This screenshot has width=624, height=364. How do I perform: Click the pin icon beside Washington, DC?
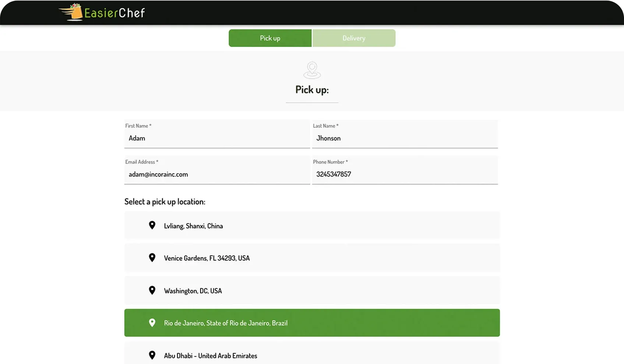152,290
